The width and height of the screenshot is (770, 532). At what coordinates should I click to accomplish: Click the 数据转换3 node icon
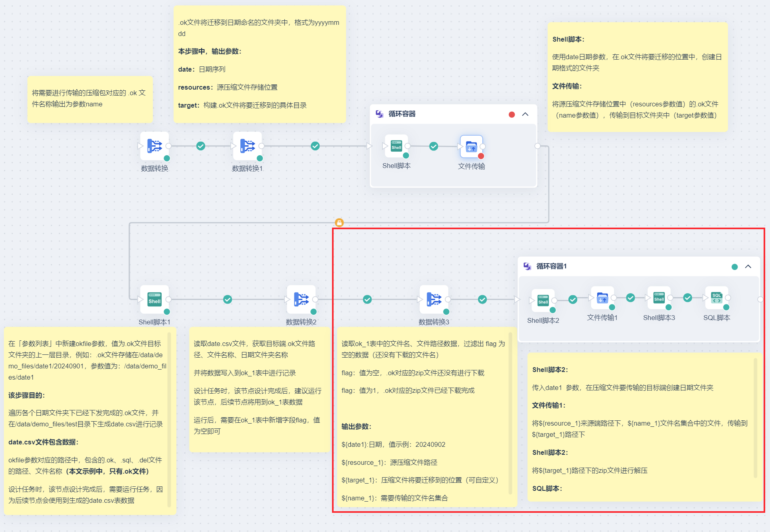[x=434, y=300]
